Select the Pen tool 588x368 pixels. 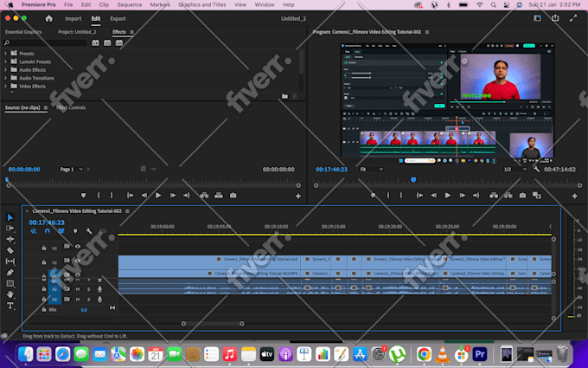pos(10,272)
